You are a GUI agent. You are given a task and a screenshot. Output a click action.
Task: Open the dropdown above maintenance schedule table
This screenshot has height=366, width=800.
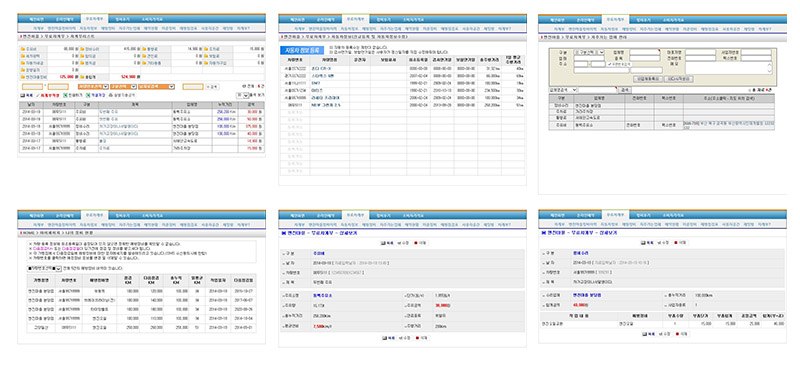[x=45, y=269]
